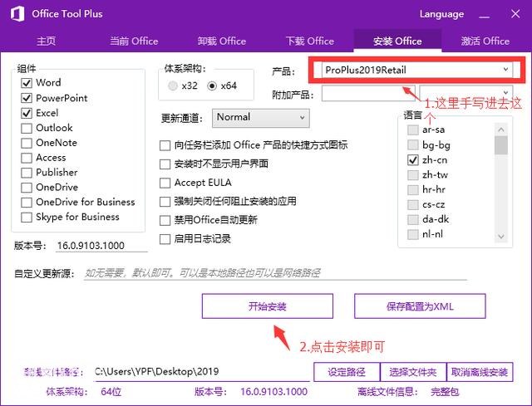Select the x64 architecture radio button

[x=212, y=86]
